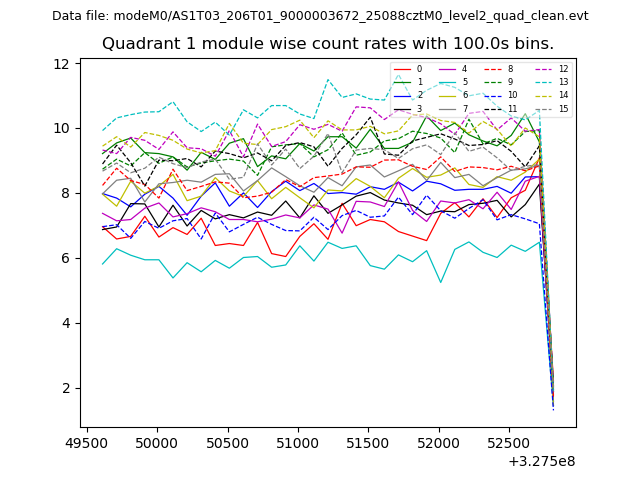Screen dimensions: 640x480
Task: Click the x-axis offset label +3.275e8
Action: 541,461
